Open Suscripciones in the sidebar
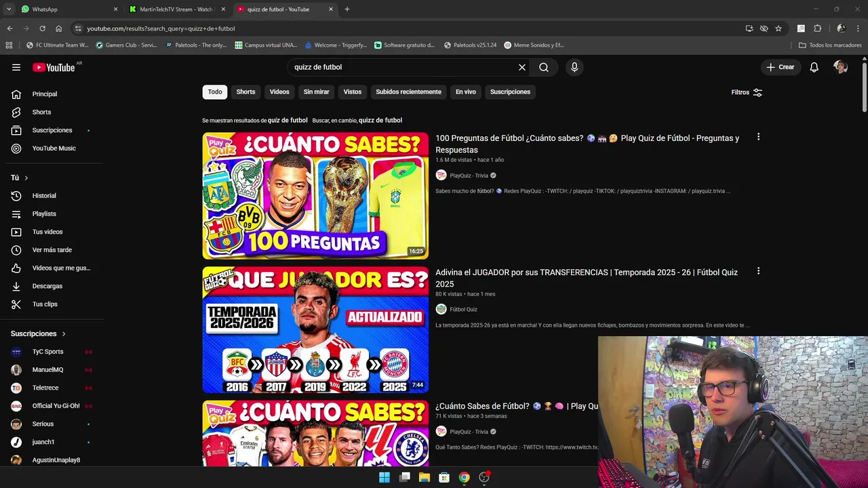Image resolution: width=868 pixels, height=488 pixels. pyautogui.click(x=52, y=130)
